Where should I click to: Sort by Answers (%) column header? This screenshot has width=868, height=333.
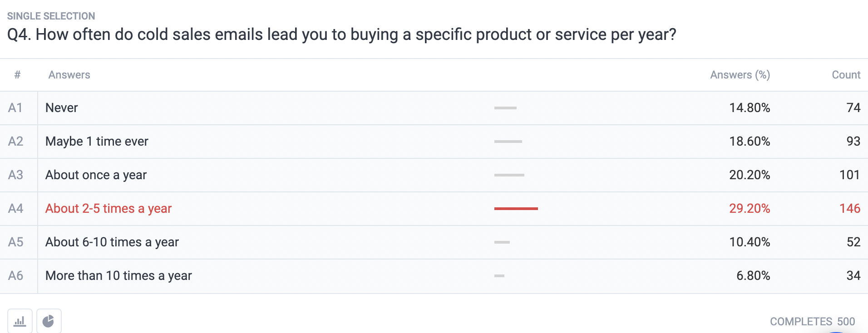740,75
